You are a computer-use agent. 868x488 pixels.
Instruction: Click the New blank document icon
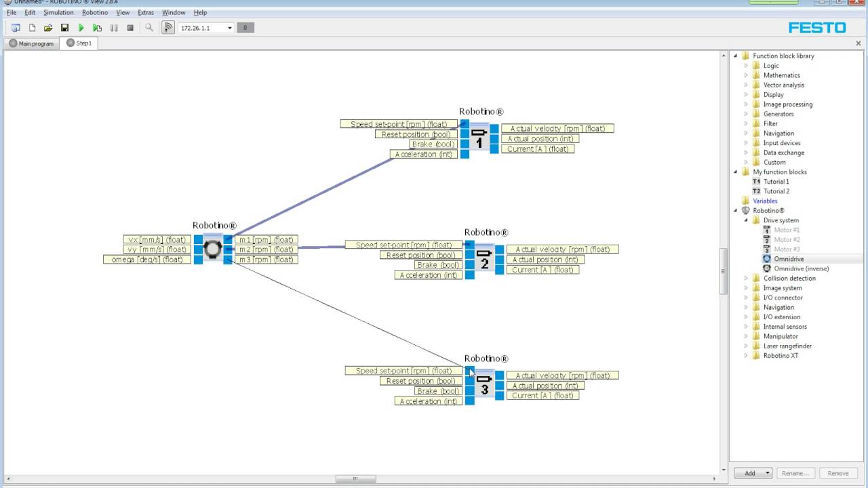[32, 28]
